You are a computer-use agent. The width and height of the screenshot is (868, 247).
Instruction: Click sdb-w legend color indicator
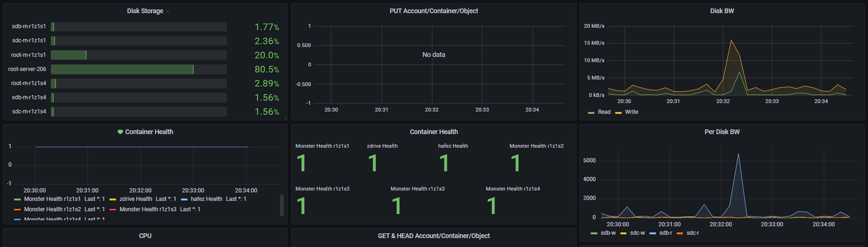pyautogui.click(x=594, y=233)
